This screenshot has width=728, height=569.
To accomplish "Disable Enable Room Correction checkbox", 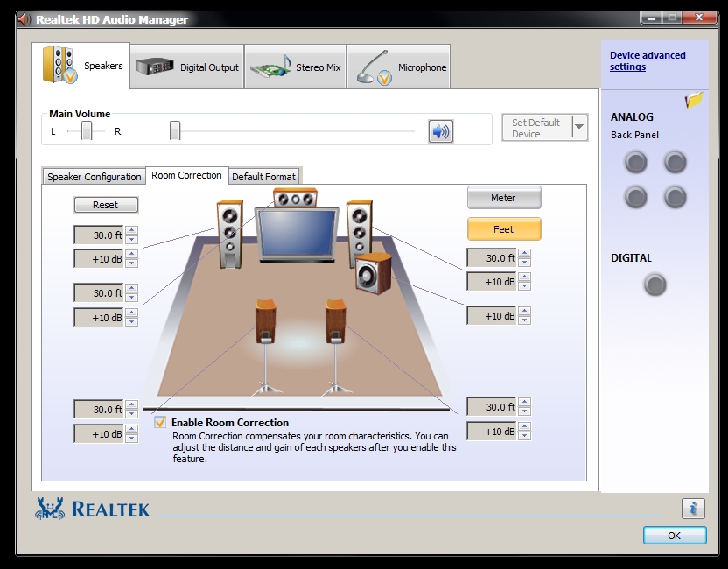I will [160, 422].
